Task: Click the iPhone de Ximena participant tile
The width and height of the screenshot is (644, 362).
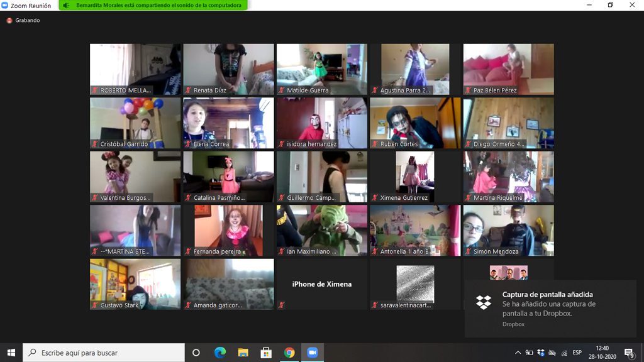Action: coord(321,284)
